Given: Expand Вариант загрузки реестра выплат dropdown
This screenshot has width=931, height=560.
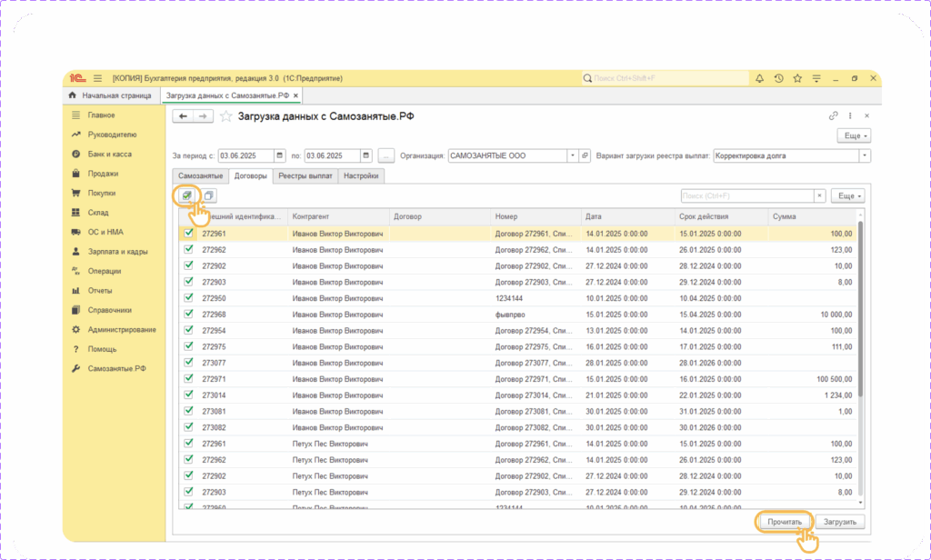Looking at the screenshot, I should coord(864,155).
